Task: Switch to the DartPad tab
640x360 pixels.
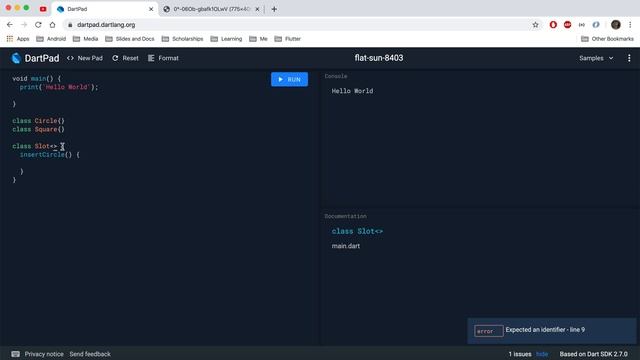Action: [x=104, y=9]
